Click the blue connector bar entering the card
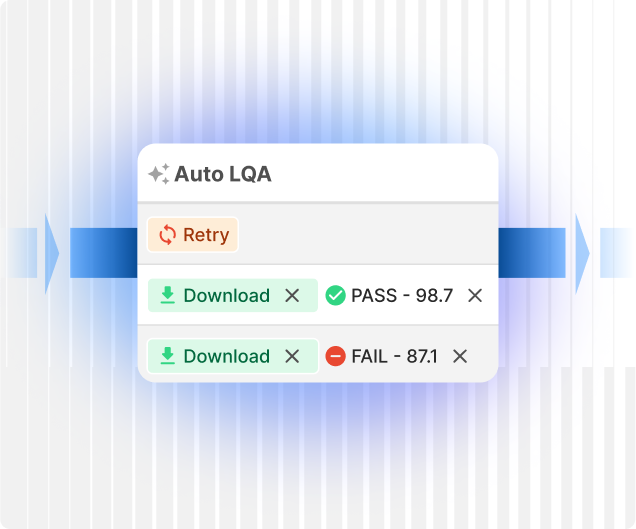 (x=103, y=252)
